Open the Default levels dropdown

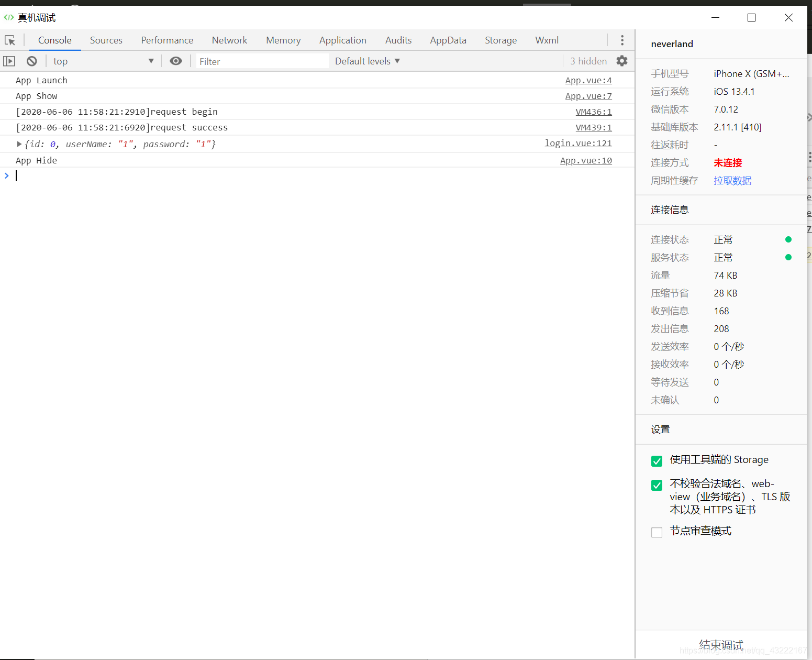(368, 61)
